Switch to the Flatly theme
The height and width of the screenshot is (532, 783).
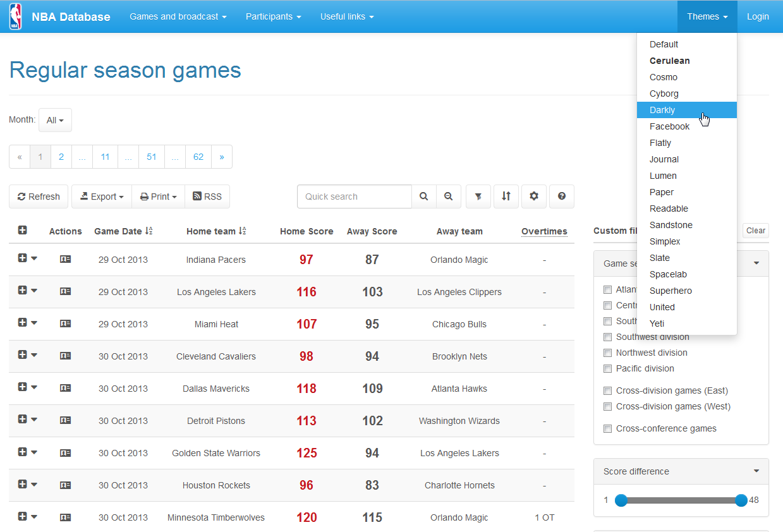(687, 143)
